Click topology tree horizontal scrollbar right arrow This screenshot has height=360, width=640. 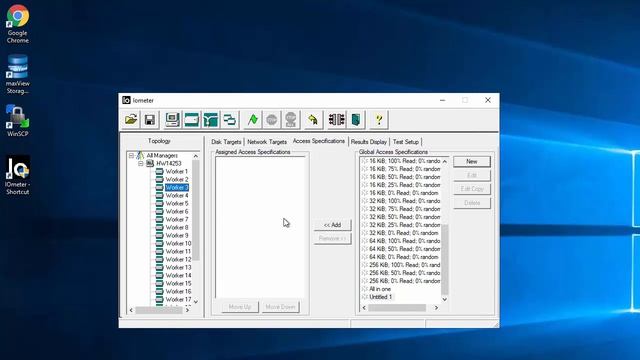187,310
